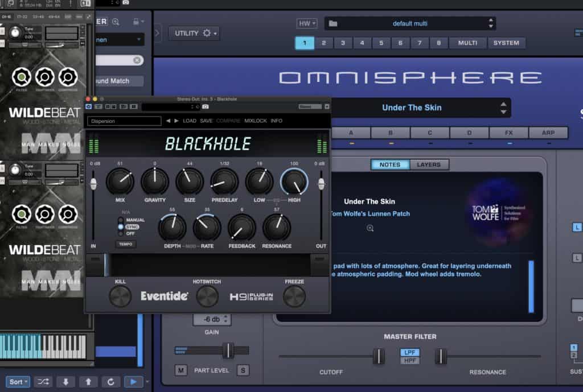This screenshot has width=583, height=392.
Task: Open the FX page tab
Action: tap(508, 133)
